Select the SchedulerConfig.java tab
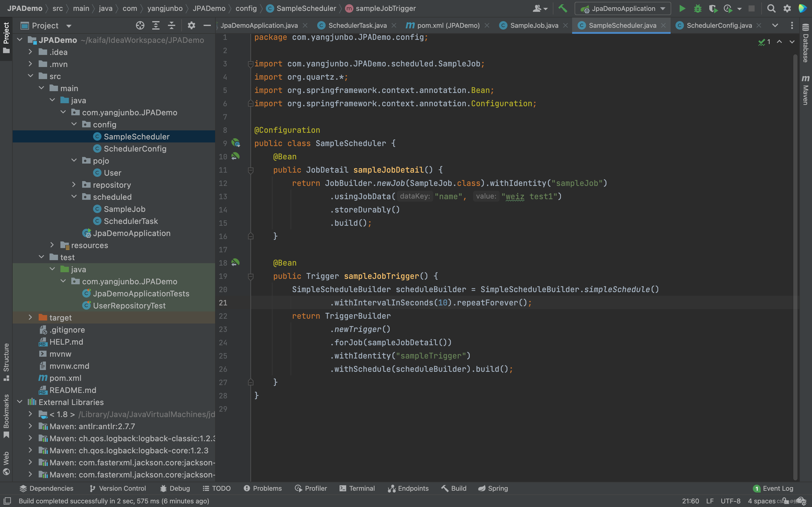The height and width of the screenshot is (507, 812). (720, 24)
